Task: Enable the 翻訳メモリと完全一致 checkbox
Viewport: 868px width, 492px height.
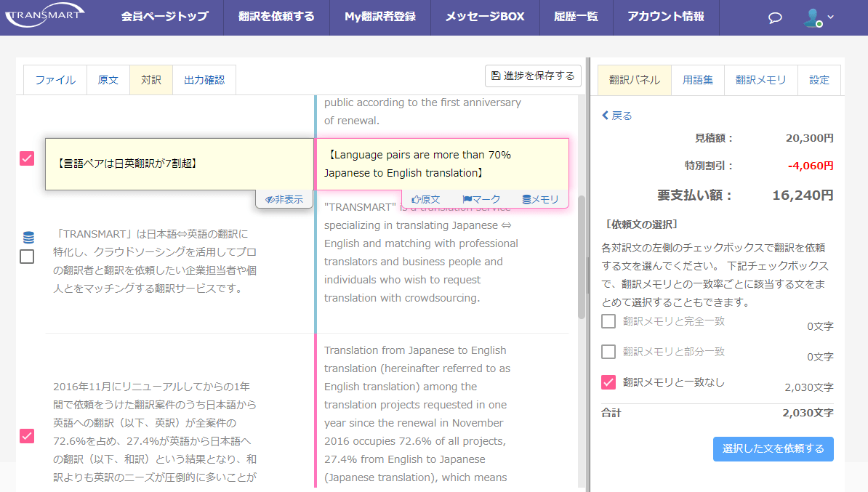Action: click(x=608, y=321)
